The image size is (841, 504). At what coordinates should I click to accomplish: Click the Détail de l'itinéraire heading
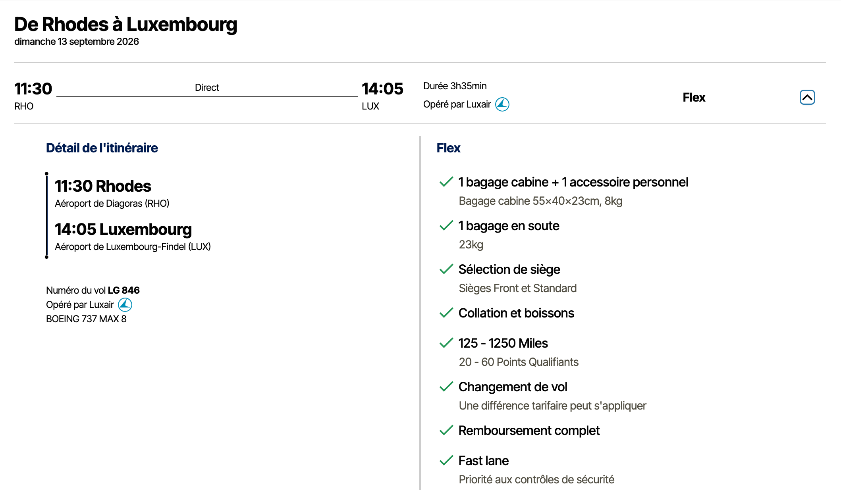point(102,148)
